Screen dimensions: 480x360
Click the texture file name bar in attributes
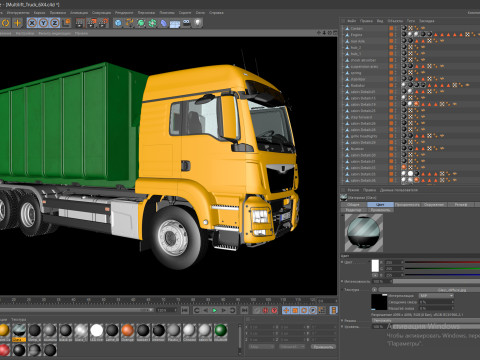pos(430,290)
